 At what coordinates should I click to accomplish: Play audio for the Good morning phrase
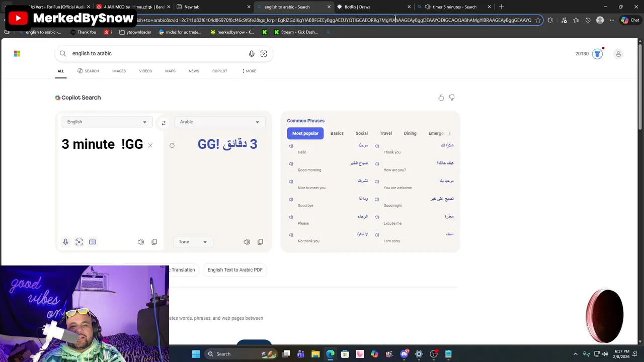tap(291, 164)
